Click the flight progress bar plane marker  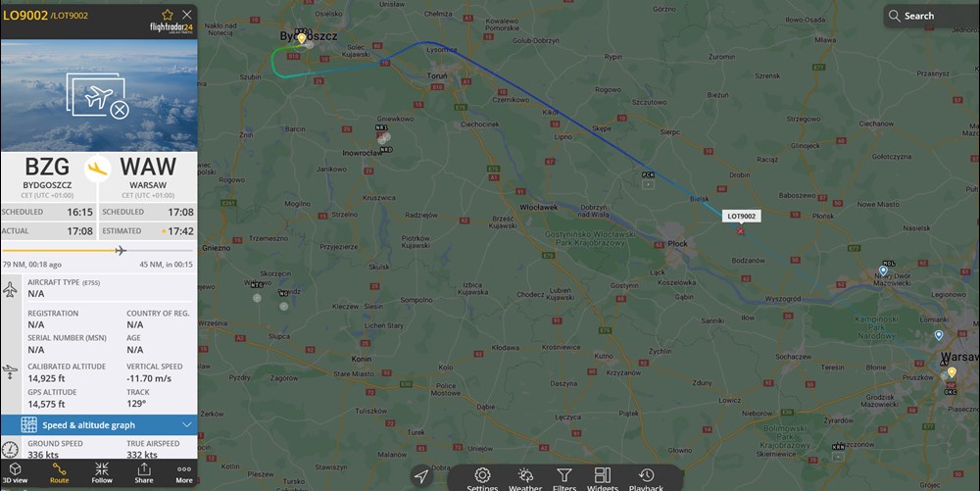121,251
